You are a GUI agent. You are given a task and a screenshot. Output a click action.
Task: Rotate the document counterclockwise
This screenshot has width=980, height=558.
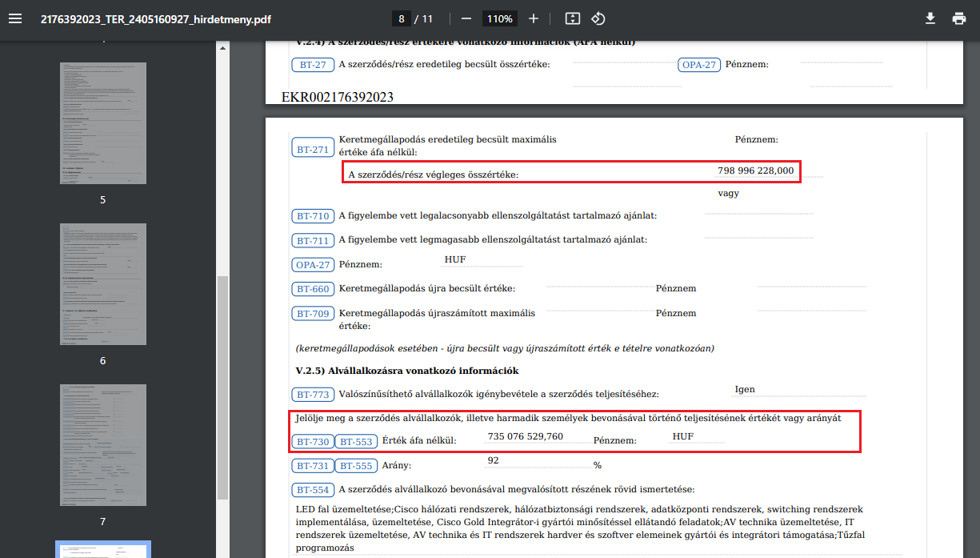(598, 18)
